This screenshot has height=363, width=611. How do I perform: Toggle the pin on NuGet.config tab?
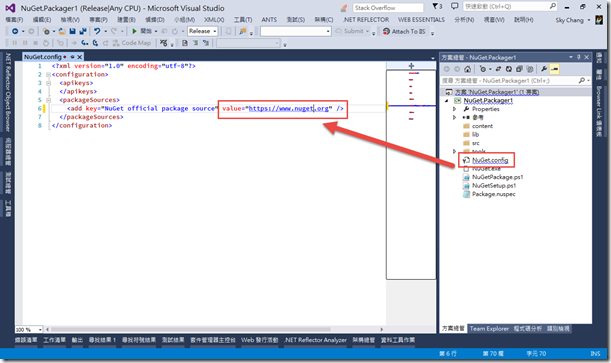pos(72,57)
